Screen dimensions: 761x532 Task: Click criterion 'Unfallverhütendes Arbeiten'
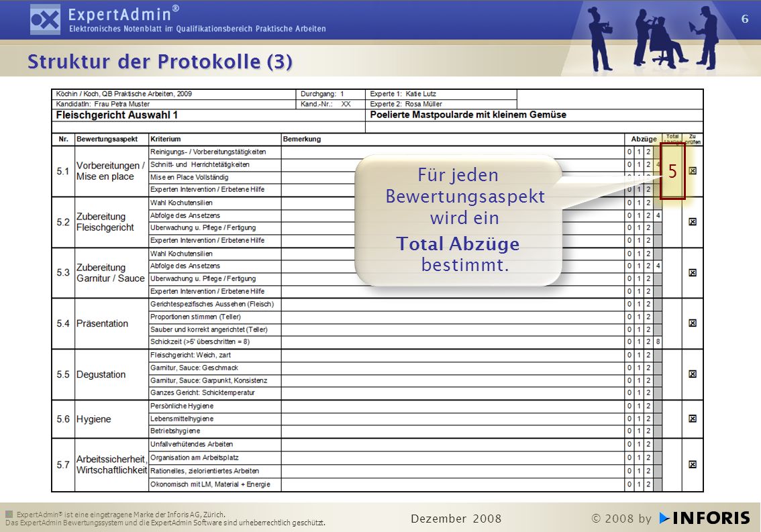click(x=192, y=444)
